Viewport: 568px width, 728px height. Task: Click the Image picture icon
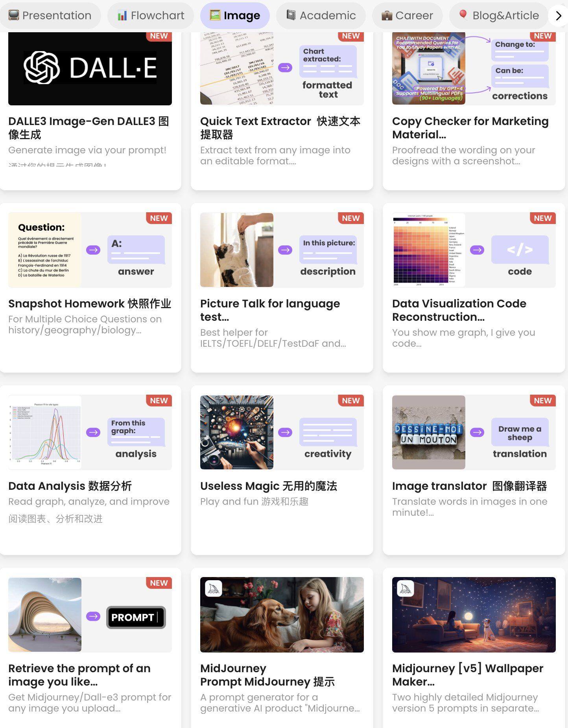[215, 15]
